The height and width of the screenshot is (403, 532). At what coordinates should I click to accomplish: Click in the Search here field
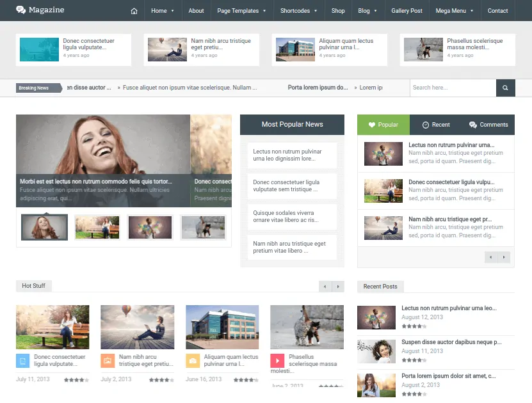tap(453, 88)
